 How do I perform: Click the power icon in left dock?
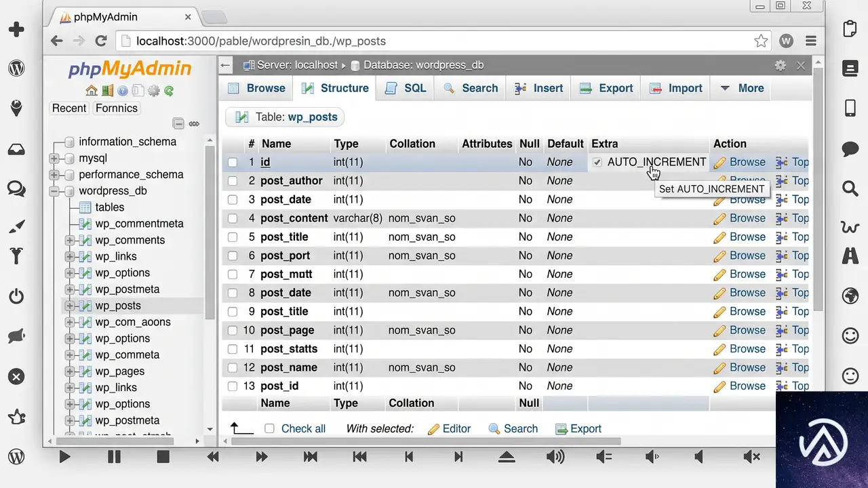click(x=16, y=296)
